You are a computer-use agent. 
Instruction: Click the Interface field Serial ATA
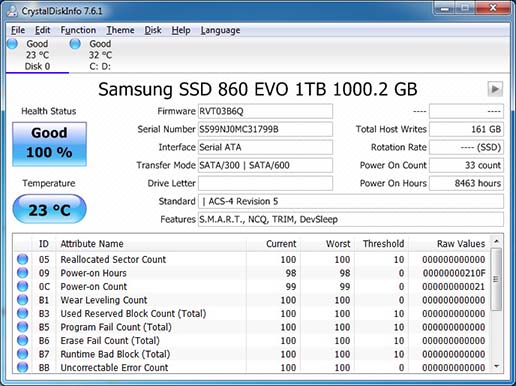[x=265, y=147]
